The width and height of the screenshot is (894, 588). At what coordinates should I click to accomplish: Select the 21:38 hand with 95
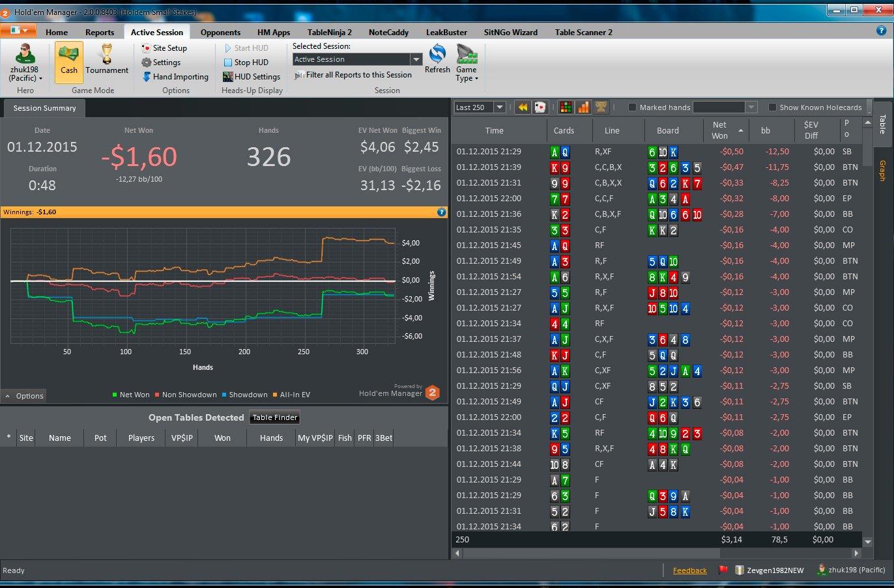[657, 449]
